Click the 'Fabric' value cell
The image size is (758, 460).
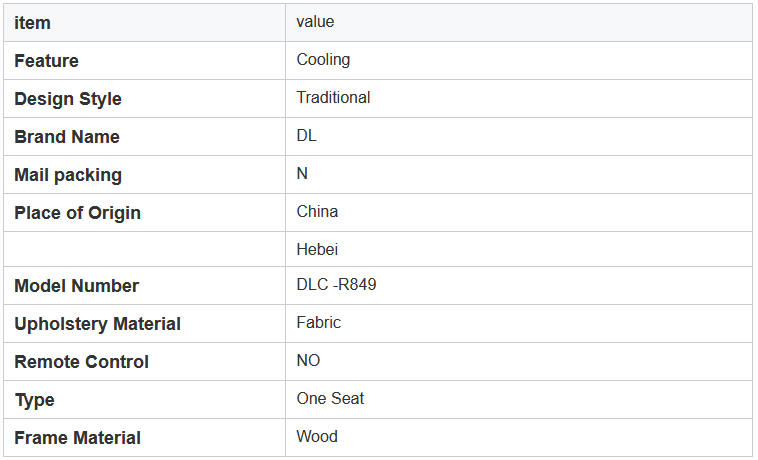point(519,324)
